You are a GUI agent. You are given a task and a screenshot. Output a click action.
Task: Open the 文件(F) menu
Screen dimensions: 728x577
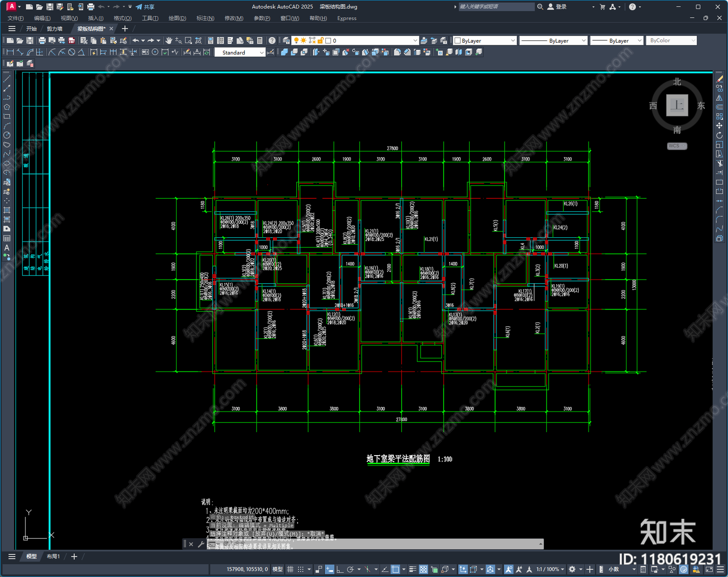tap(15, 18)
